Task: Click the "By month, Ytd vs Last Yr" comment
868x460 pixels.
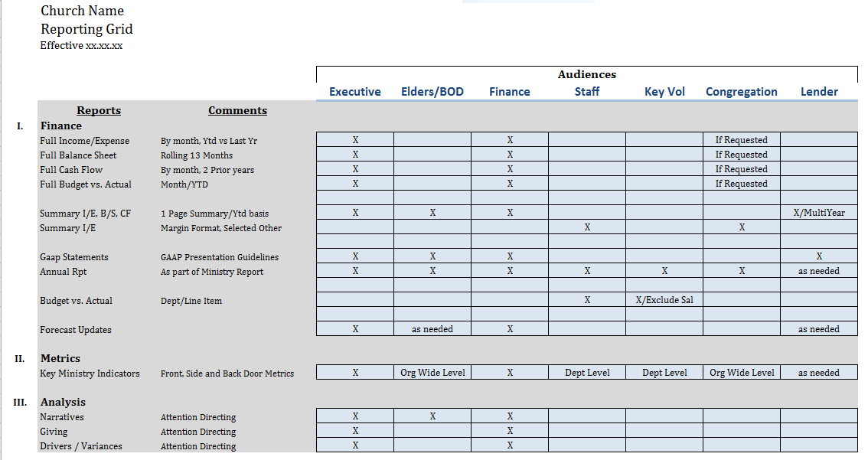Action: point(209,141)
